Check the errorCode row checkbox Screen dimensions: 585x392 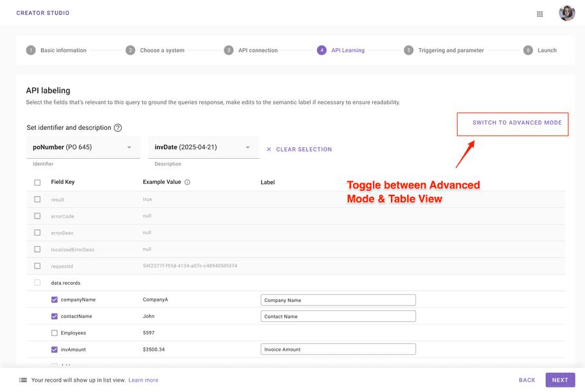37,216
